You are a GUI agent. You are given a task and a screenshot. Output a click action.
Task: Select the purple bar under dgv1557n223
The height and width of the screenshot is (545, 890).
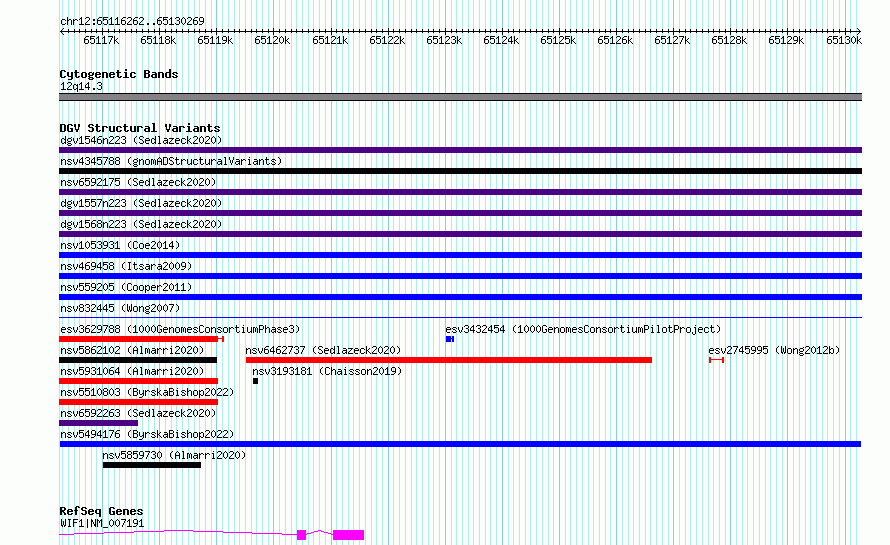tap(460, 213)
